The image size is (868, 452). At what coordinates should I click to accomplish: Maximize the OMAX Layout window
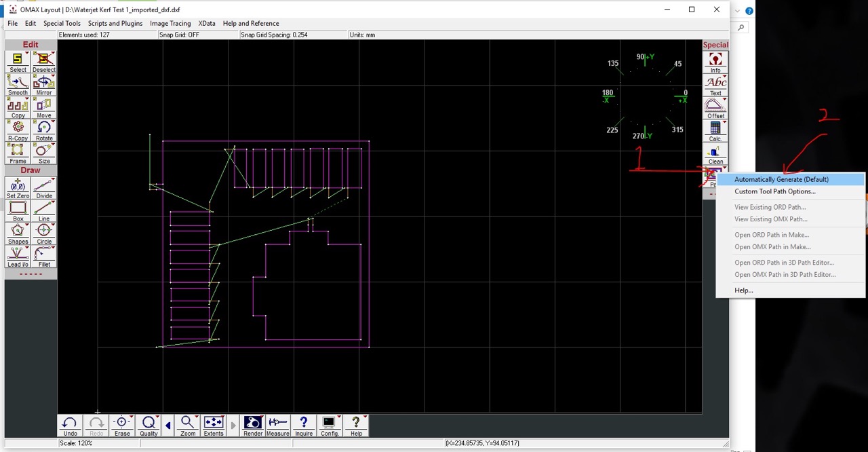(x=692, y=10)
